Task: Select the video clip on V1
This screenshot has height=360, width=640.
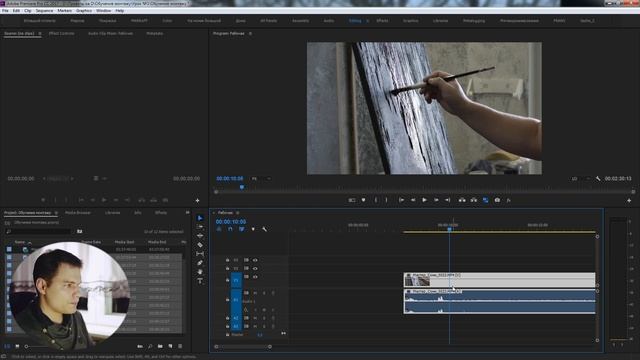Action: [x=500, y=280]
